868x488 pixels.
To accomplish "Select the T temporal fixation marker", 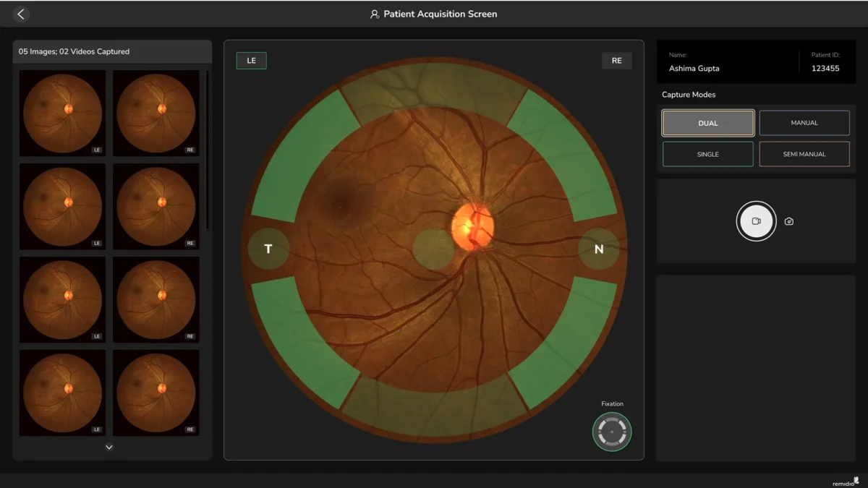I will click(268, 249).
